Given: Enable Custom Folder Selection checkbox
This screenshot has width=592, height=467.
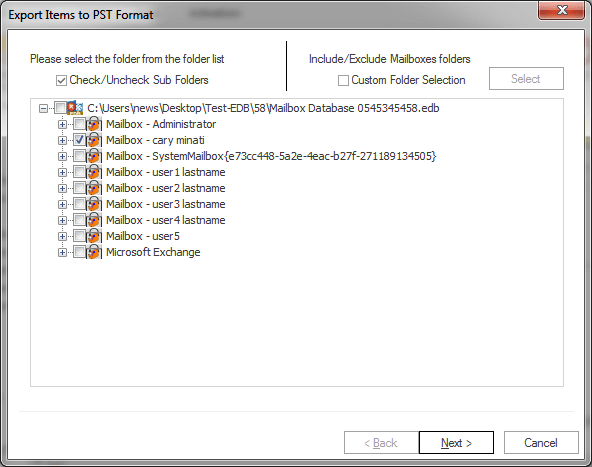Looking at the screenshot, I should click(x=343, y=80).
